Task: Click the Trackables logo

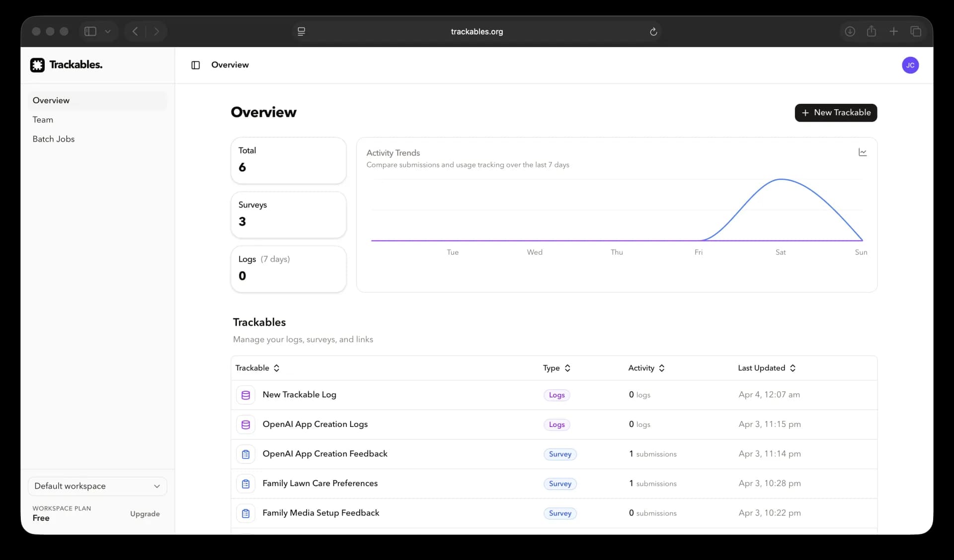Action: point(66,65)
